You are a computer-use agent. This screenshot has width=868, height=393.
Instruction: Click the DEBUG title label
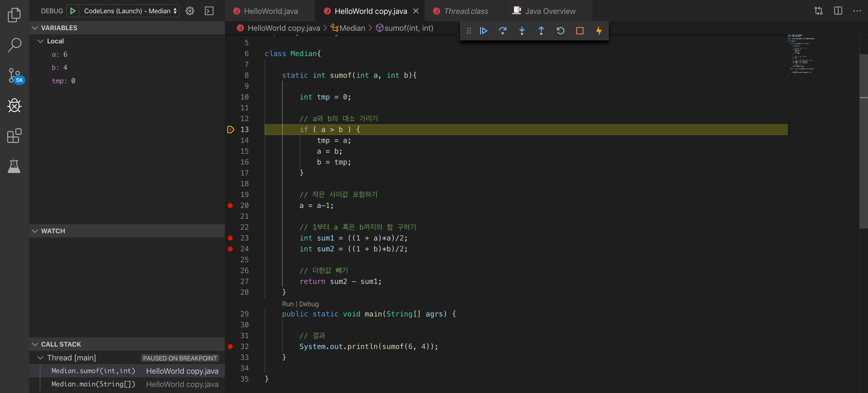coord(52,11)
